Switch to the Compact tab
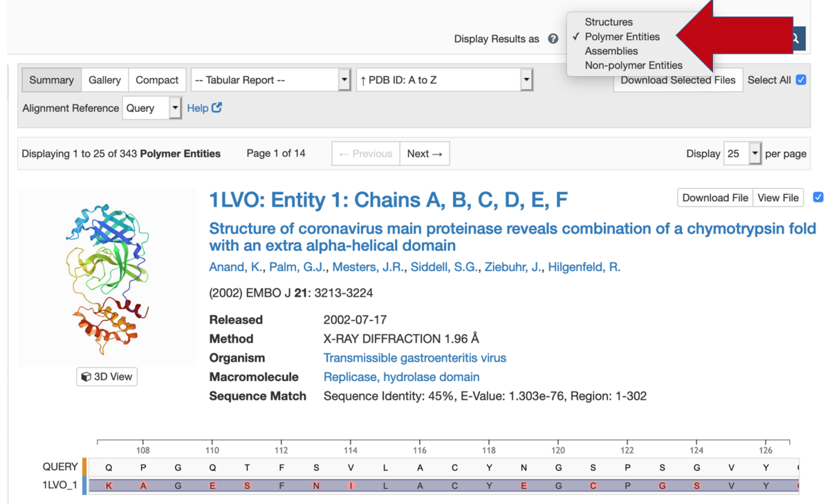 pos(157,80)
